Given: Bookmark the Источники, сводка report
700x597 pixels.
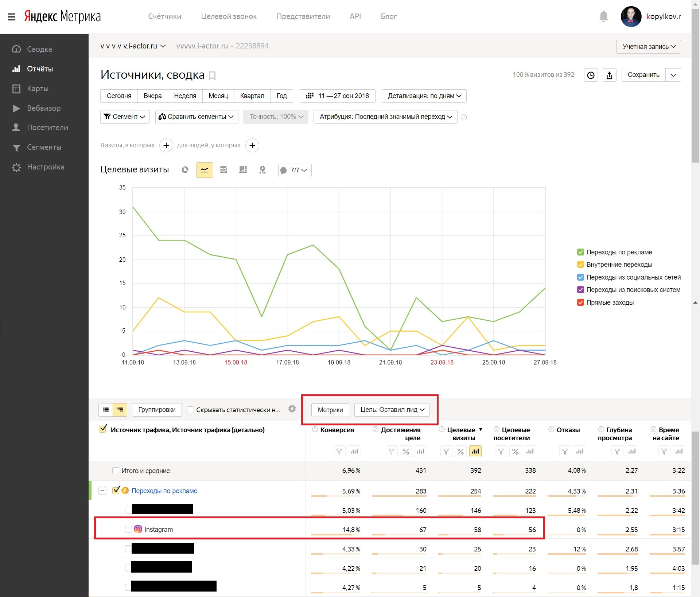Looking at the screenshot, I should [x=213, y=75].
